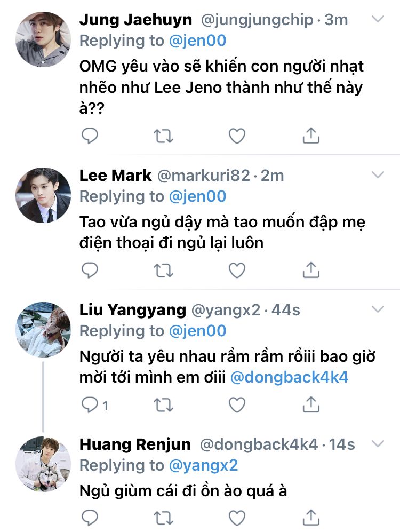The width and height of the screenshot is (400, 532).
Task: Share Jung Jaehuyn's tweet
Action: 310,136
